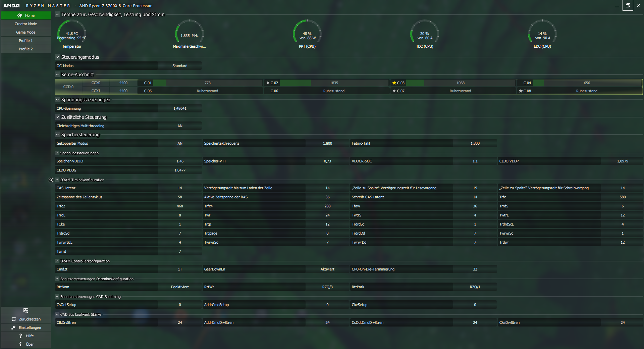Open Hilfe
644x349 pixels.
pos(26,336)
